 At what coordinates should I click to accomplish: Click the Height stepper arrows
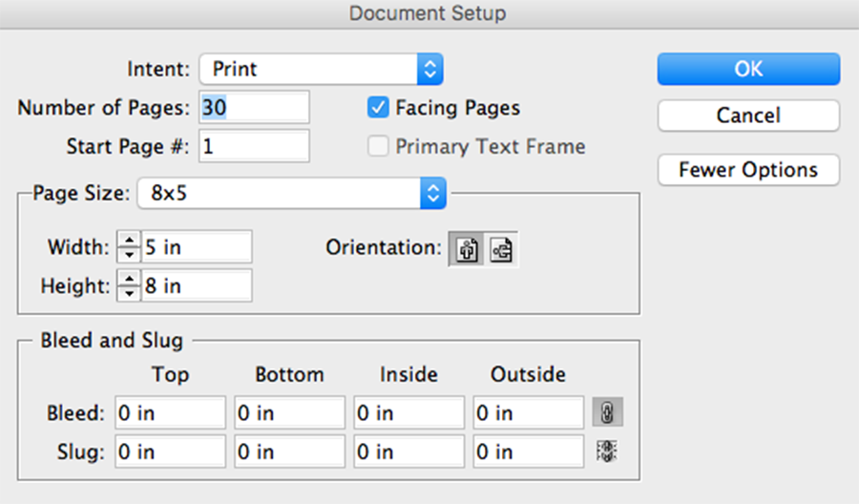[x=128, y=285]
